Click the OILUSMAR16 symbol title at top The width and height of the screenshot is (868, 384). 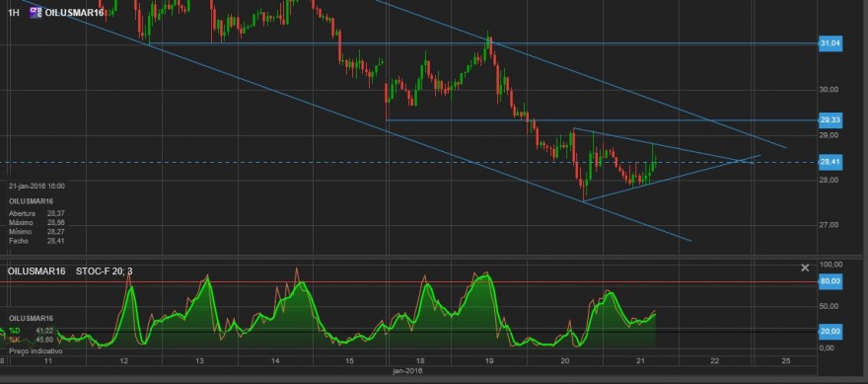point(74,12)
